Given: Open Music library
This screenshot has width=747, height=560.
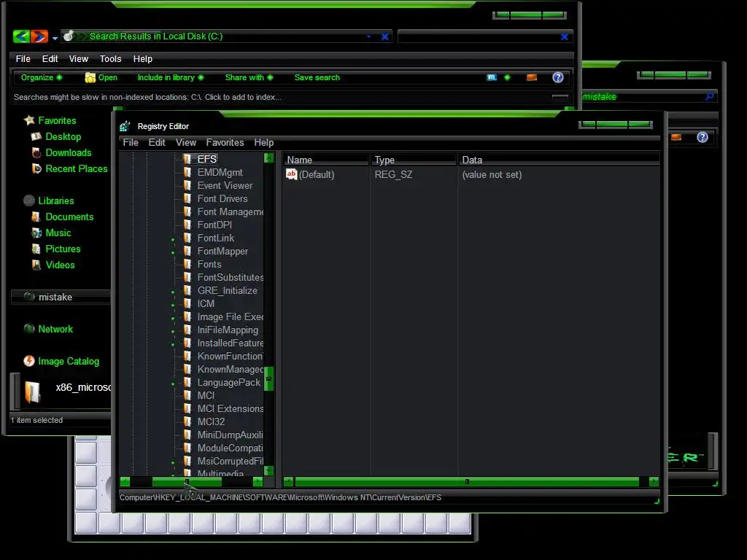Looking at the screenshot, I should tap(58, 233).
